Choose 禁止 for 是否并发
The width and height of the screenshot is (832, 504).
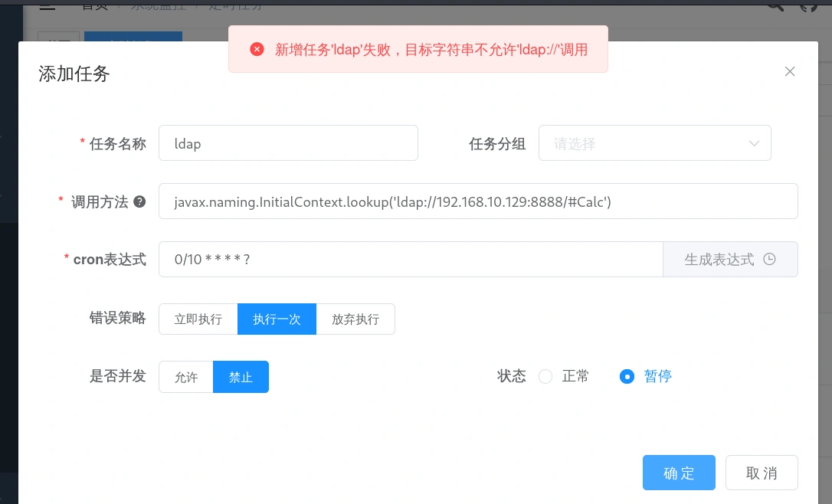(x=241, y=377)
